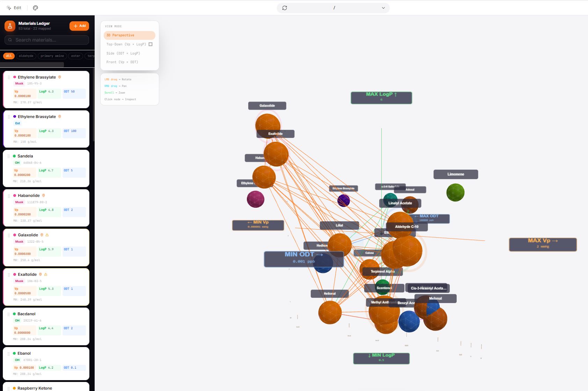Select the green Limonene sphere node

(x=455, y=192)
